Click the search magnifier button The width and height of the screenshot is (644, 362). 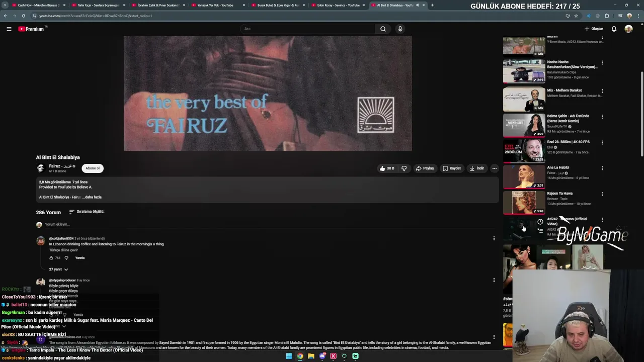tap(383, 29)
